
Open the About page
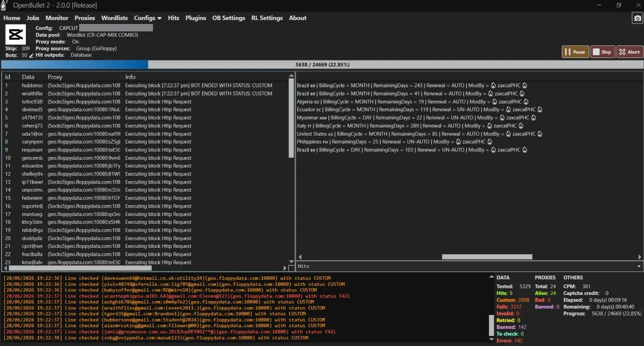click(x=298, y=18)
